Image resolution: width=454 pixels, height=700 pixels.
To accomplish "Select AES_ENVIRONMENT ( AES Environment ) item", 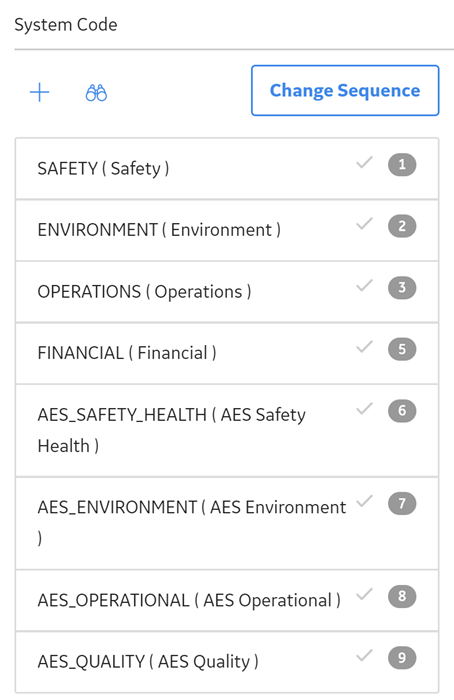I will click(x=227, y=523).
